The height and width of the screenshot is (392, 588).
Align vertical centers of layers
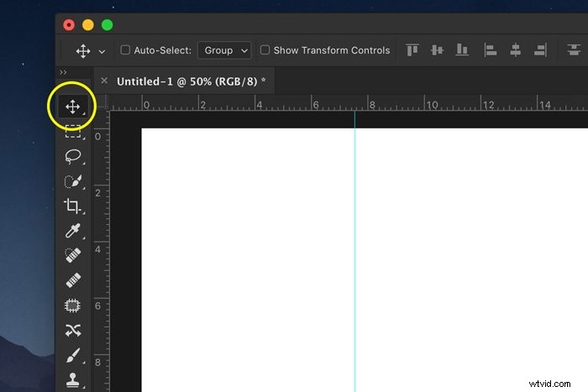click(x=437, y=50)
